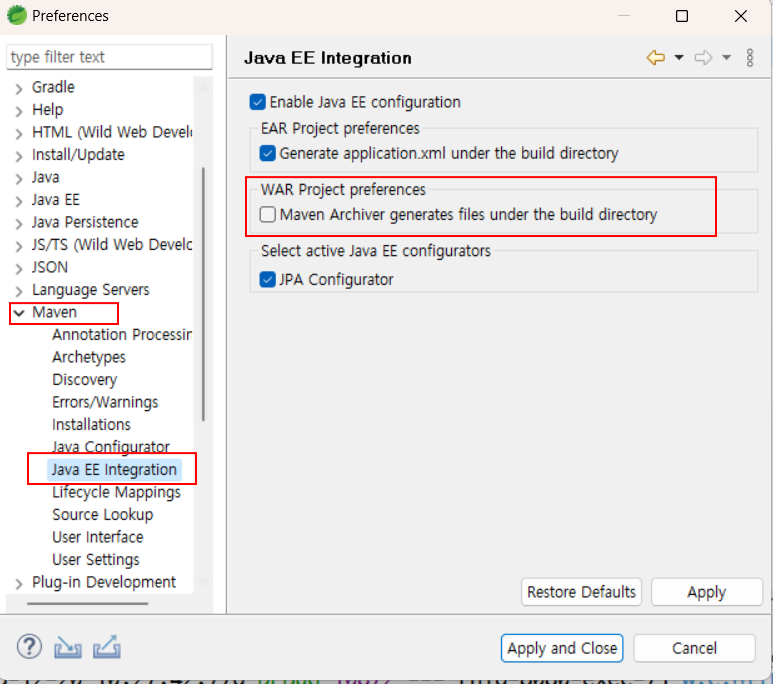Open Installations preference page
The image size is (773, 684).
(91, 425)
